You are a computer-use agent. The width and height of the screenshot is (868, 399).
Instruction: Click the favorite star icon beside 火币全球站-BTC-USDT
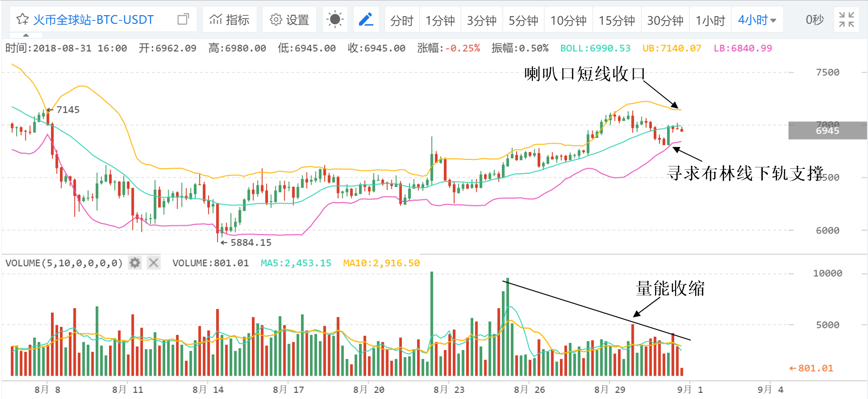tap(22, 19)
